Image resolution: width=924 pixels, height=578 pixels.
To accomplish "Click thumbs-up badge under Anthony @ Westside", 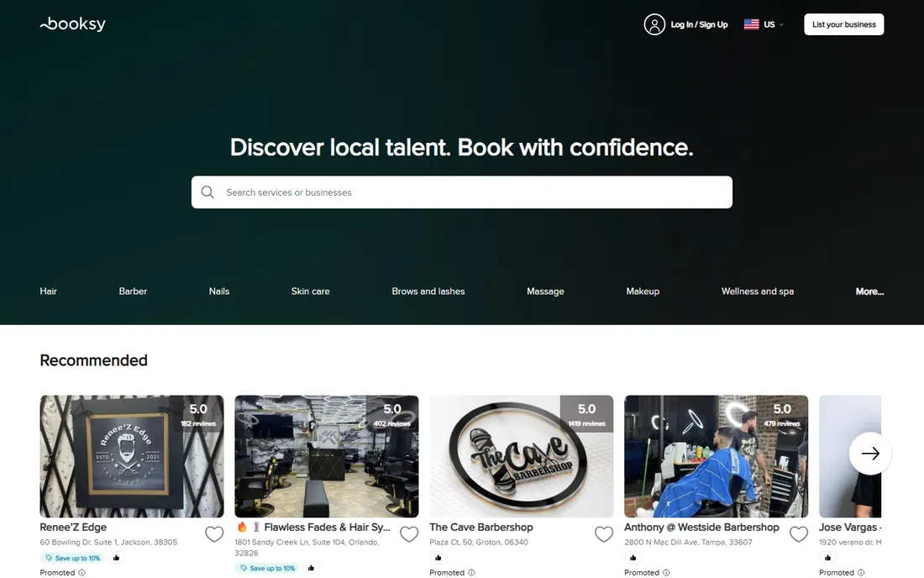I will tap(633, 557).
